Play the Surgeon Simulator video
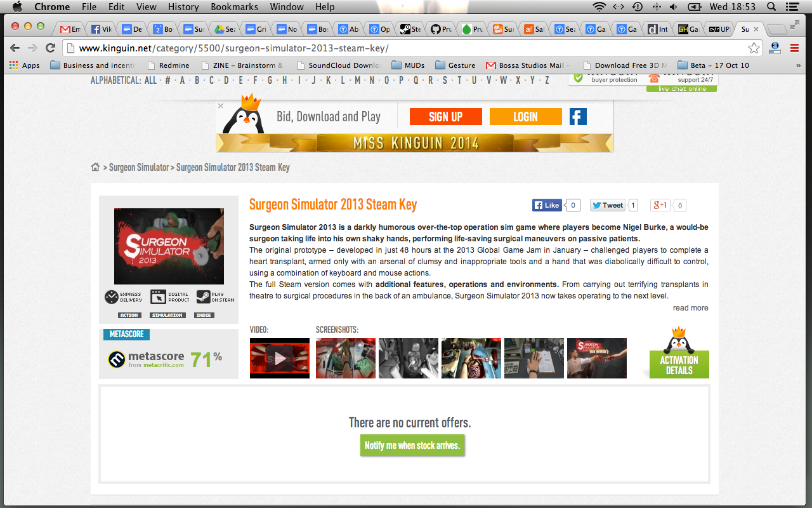The height and width of the screenshot is (508, 812). point(280,358)
